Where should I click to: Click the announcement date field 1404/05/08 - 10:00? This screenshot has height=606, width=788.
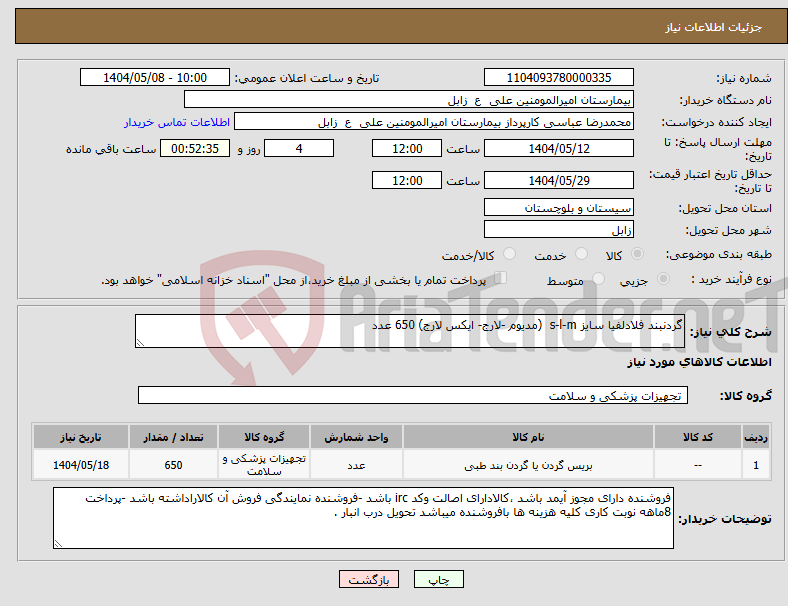(155, 78)
